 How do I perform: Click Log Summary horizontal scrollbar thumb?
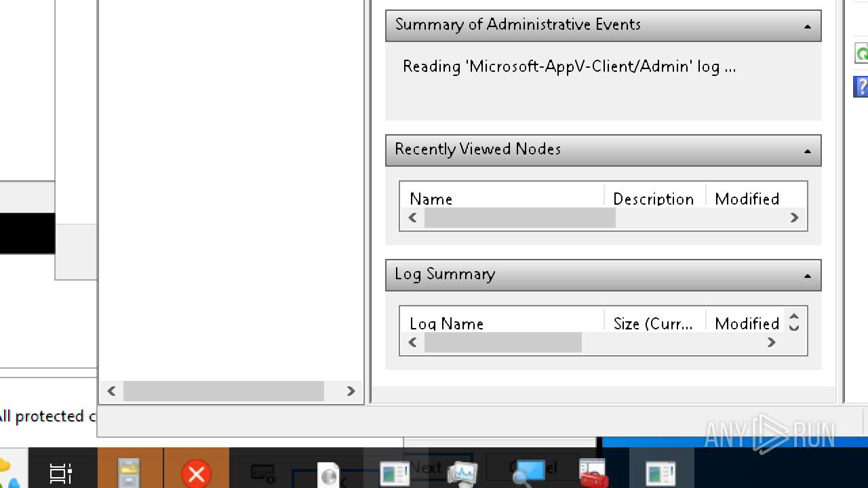click(503, 342)
